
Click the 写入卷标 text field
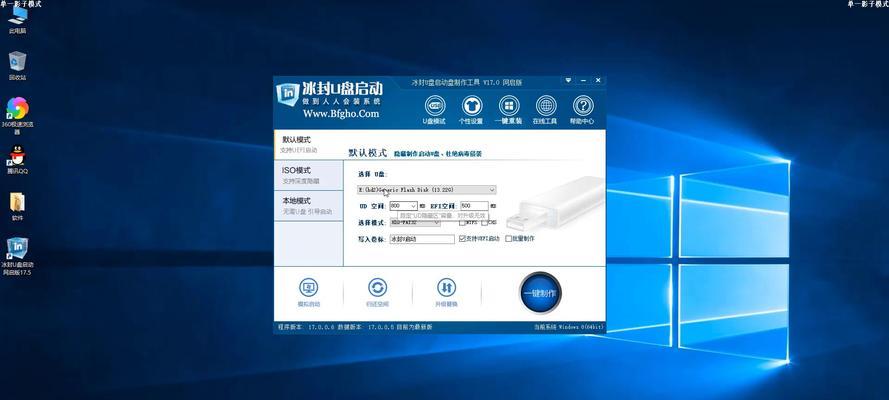coord(422,239)
